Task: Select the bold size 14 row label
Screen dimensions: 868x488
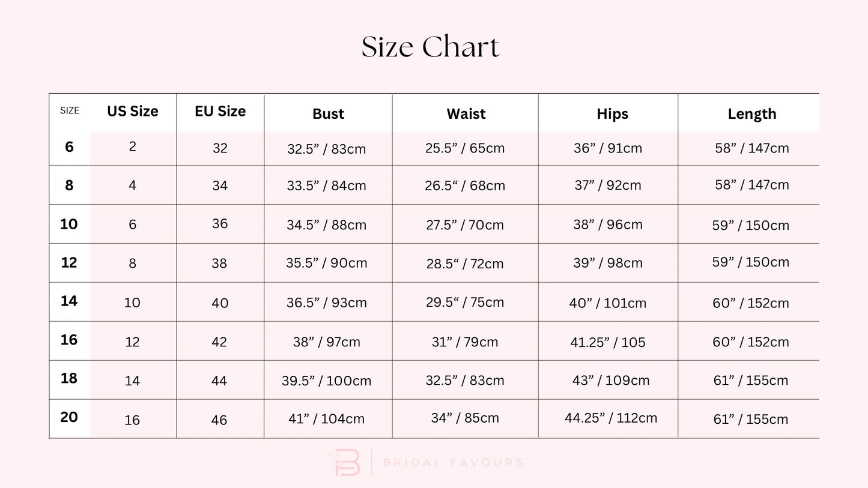Action: pos(69,301)
